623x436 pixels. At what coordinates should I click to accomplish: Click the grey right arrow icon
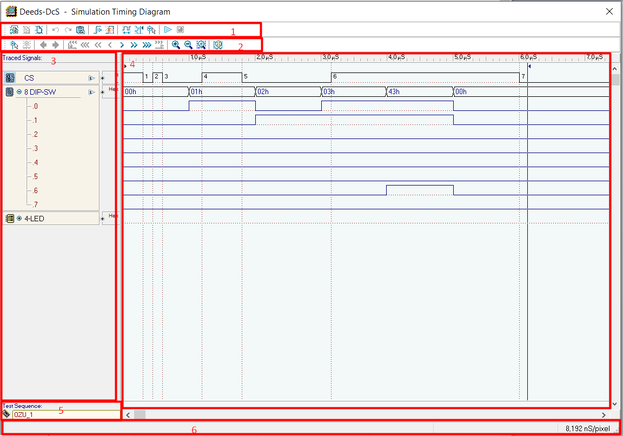[x=56, y=45]
